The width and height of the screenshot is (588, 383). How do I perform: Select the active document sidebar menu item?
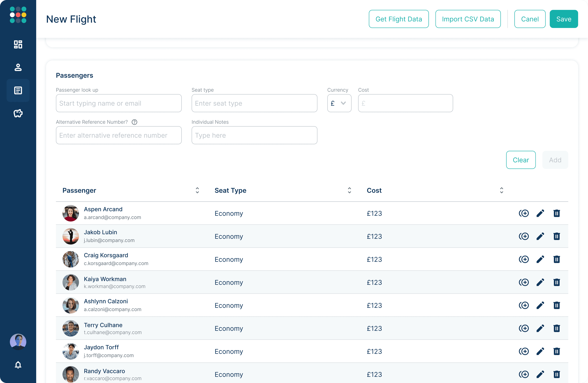[x=18, y=90]
